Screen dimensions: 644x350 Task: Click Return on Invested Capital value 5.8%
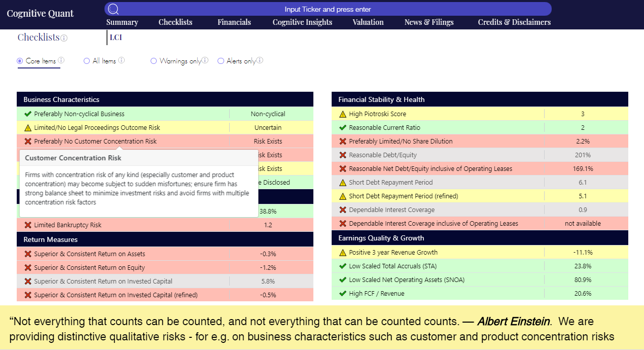(x=268, y=282)
